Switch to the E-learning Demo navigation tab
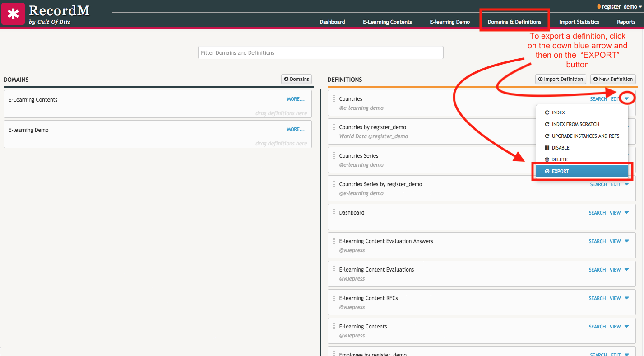The image size is (644, 356). pyautogui.click(x=449, y=22)
